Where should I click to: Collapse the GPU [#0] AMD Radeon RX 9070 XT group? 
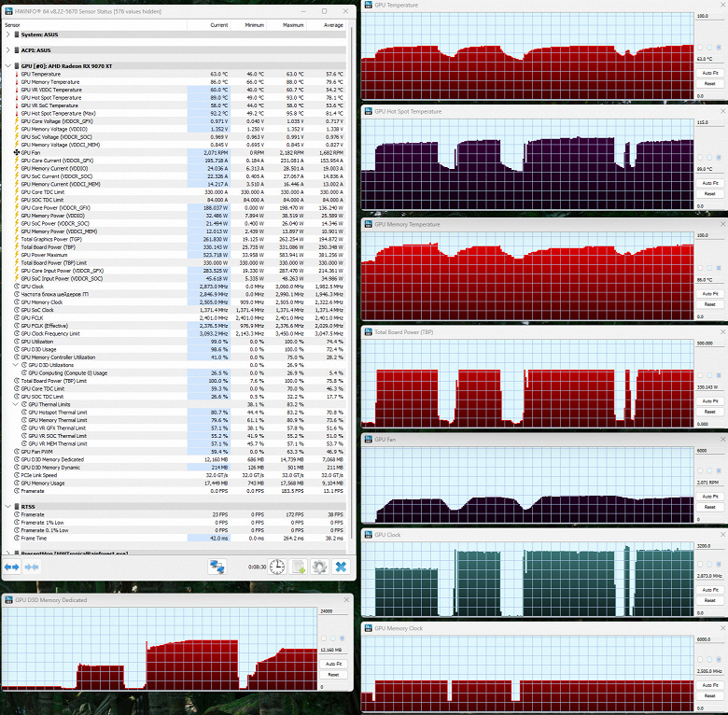tap(7, 66)
